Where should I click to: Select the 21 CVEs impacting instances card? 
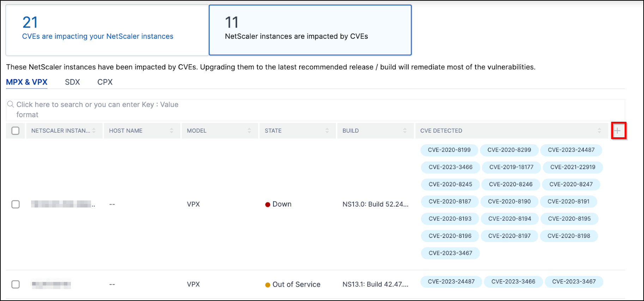(x=107, y=30)
